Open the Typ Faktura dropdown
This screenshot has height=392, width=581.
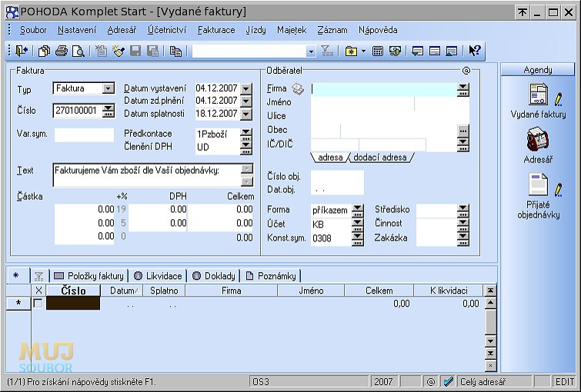click(109, 88)
